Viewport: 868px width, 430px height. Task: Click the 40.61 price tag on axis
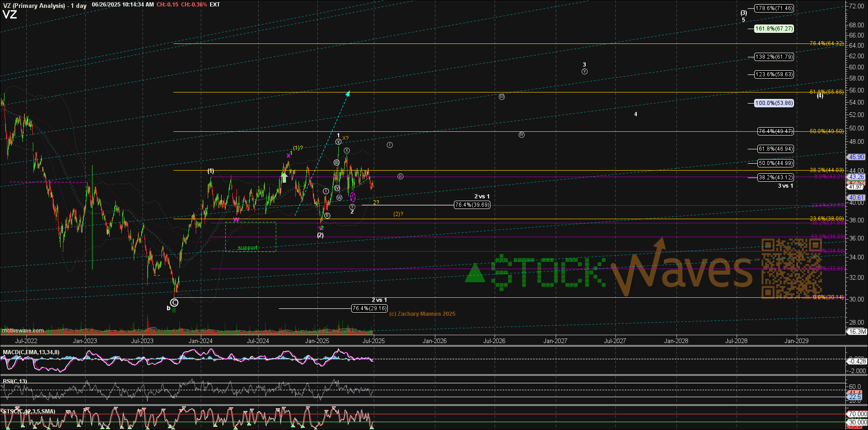[856, 198]
